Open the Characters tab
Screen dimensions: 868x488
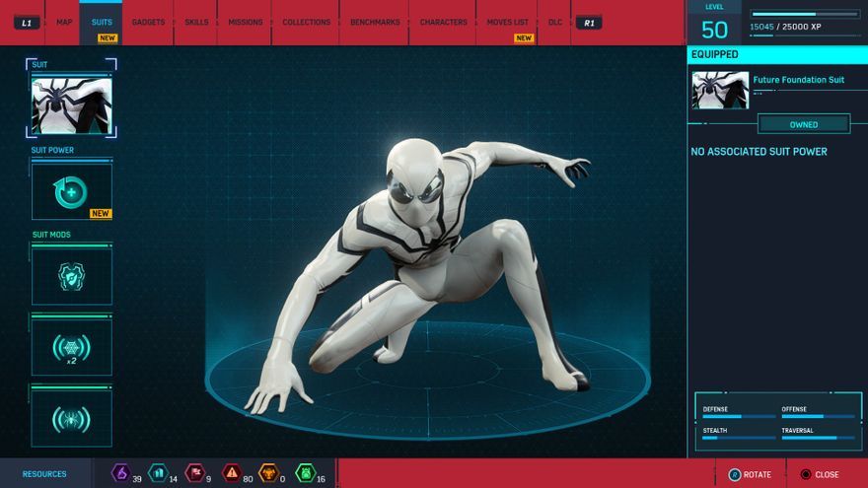(443, 22)
